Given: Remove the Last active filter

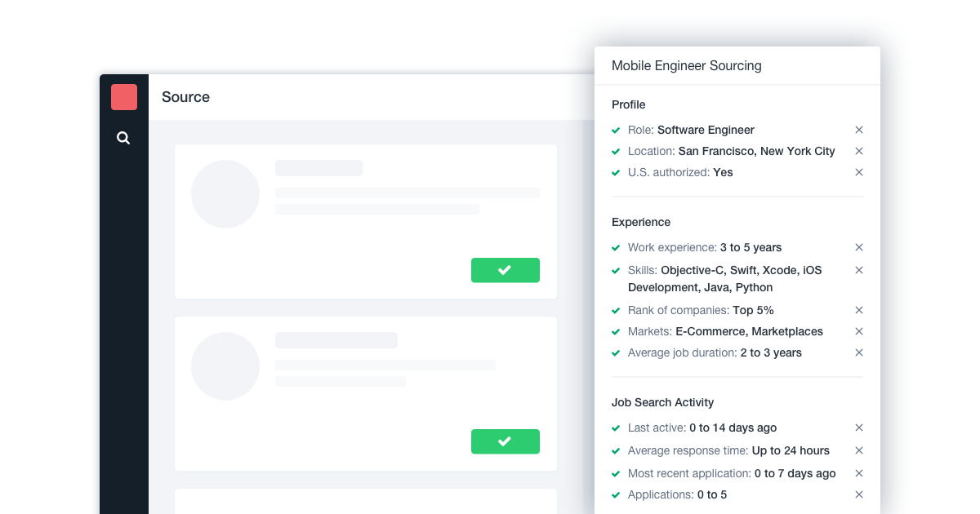Looking at the screenshot, I should tap(858, 428).
